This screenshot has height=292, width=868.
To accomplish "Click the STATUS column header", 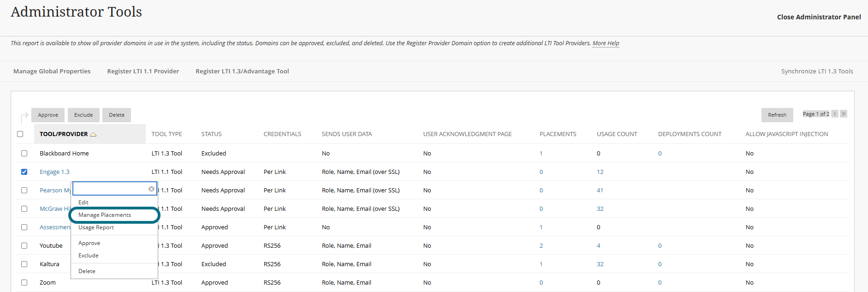I will [x=211, y=134].
